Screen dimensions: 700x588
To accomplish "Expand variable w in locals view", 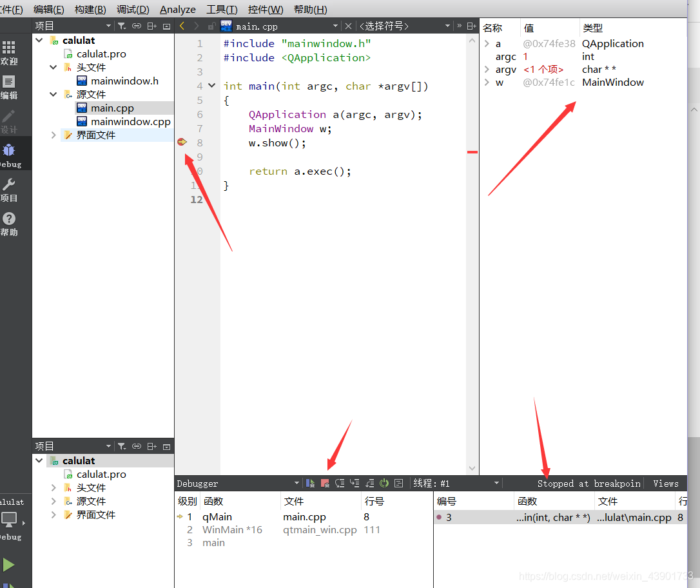I will [x=487, y=82].
